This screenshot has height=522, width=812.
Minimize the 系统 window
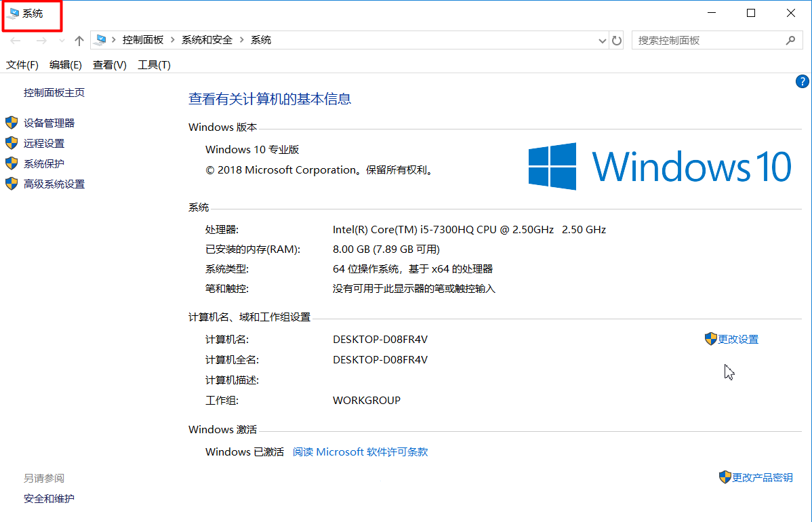(712, 13)
